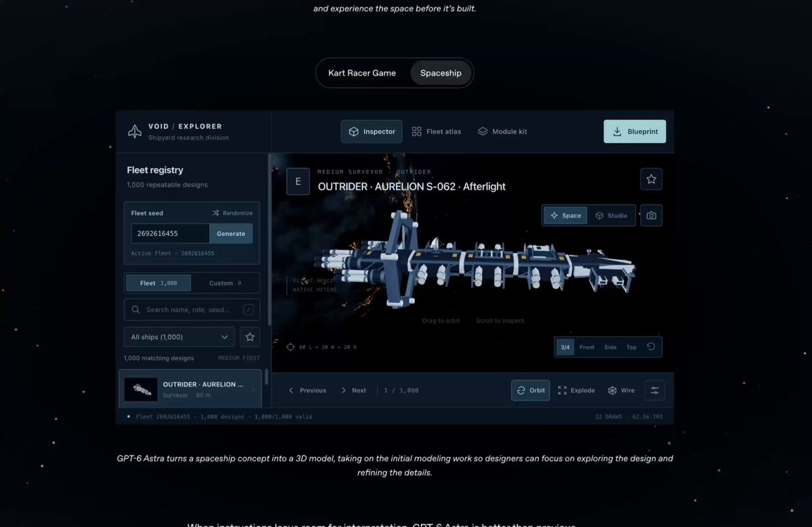
Task: Click the search magnifier icon
Action: click(x=136, y=310)
